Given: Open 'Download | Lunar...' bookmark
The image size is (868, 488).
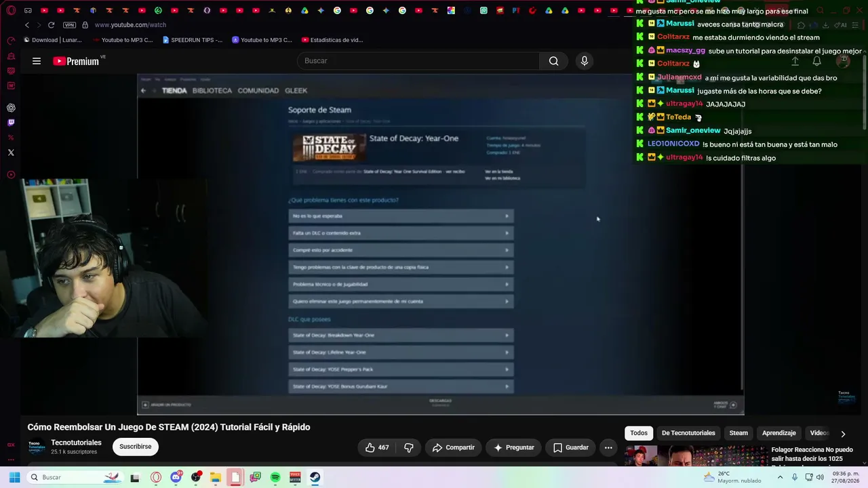Looking at the screenshot, I should 52,40.
